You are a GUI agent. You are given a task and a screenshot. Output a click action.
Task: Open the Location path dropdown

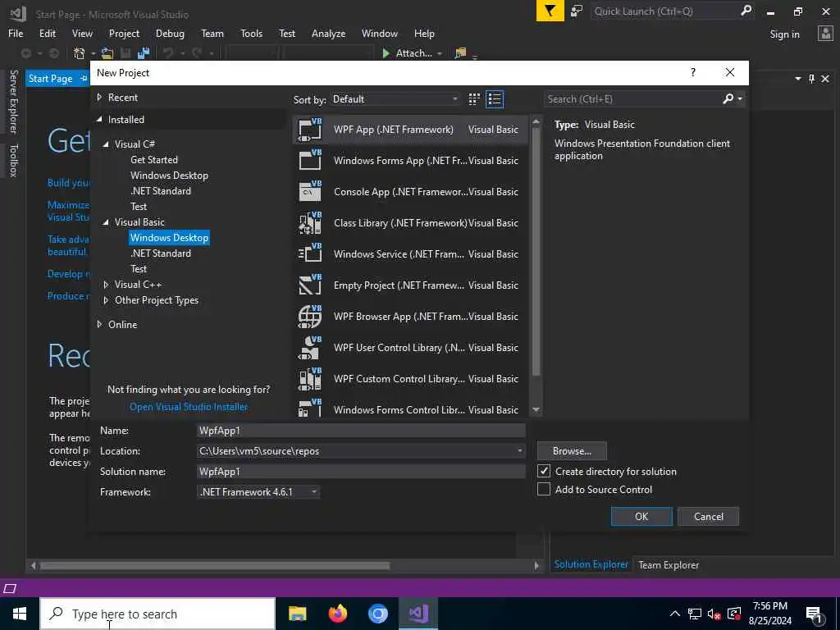[519, 451]
